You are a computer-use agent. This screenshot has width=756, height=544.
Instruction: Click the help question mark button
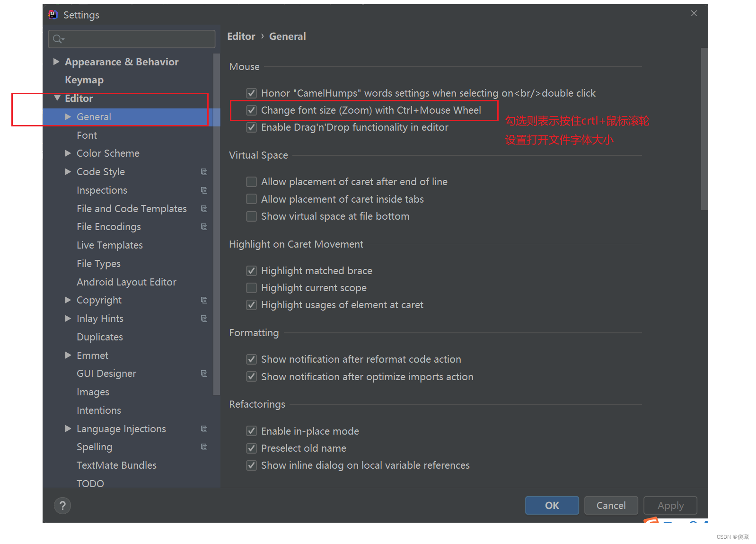62,506
